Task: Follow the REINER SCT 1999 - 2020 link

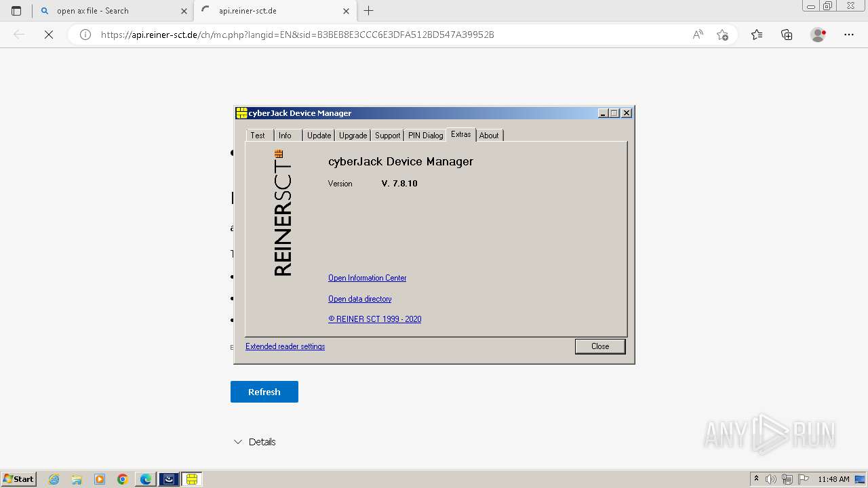Action: 375,319
